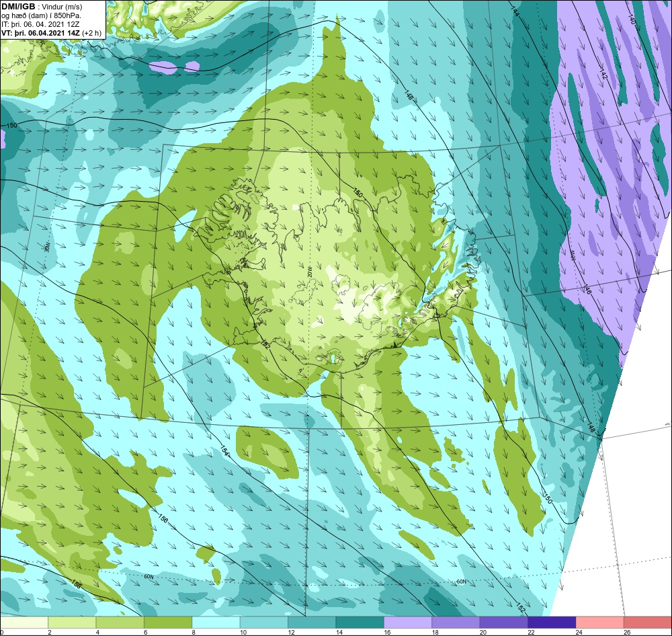Choose the 12–14 m/s teal legend swatch

pyautogui.click(x=312, y=623)
